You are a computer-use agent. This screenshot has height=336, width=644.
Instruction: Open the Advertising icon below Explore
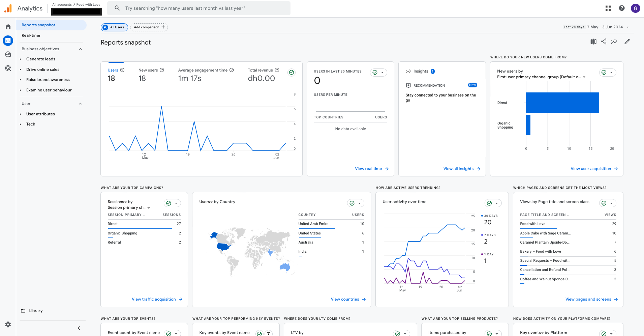coord(8,68)
